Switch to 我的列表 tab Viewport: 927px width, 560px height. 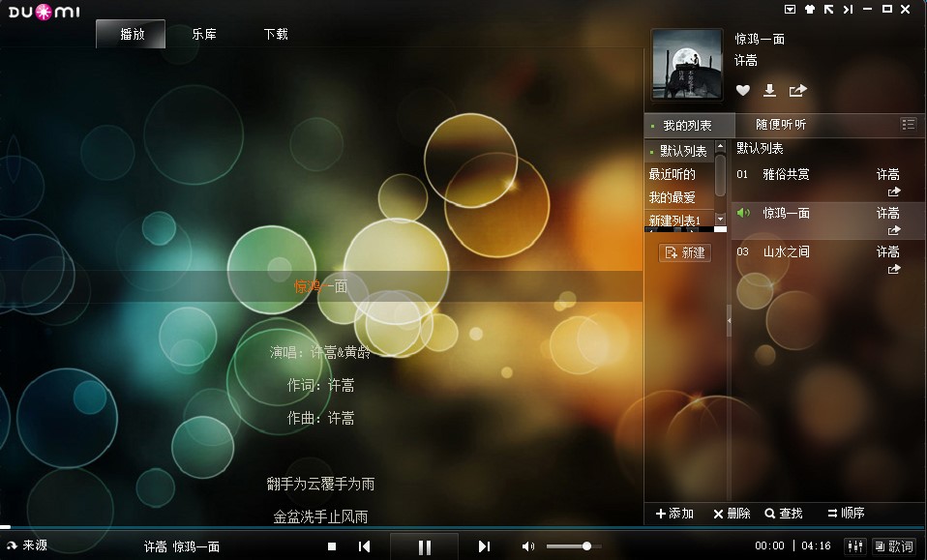click(689, 125)
